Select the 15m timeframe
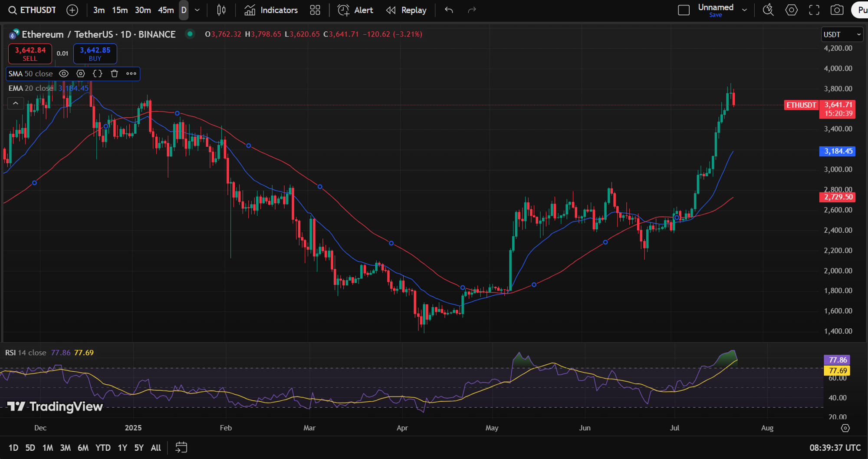The height and width of the screenshot is (459, 868). (120, 10)
